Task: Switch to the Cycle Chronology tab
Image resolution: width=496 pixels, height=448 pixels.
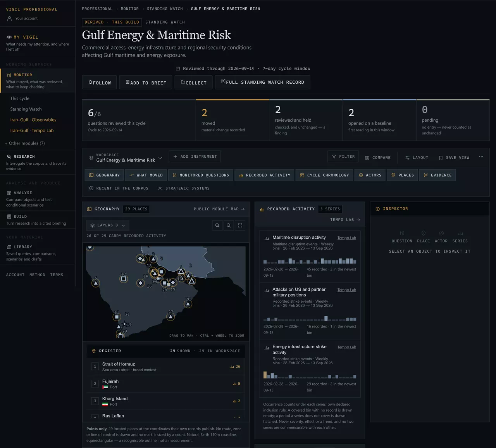Action: (324, 175)
